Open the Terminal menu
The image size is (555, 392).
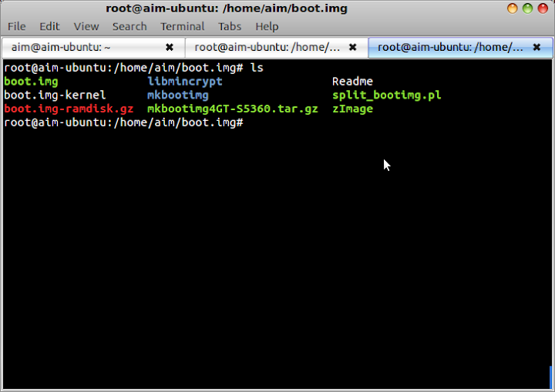click(182, 26)
